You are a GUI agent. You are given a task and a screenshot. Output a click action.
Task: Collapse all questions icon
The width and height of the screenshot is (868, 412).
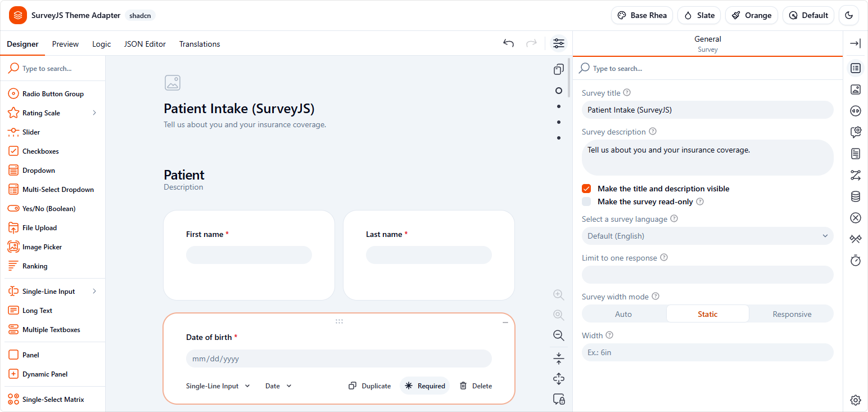[559, 358]
